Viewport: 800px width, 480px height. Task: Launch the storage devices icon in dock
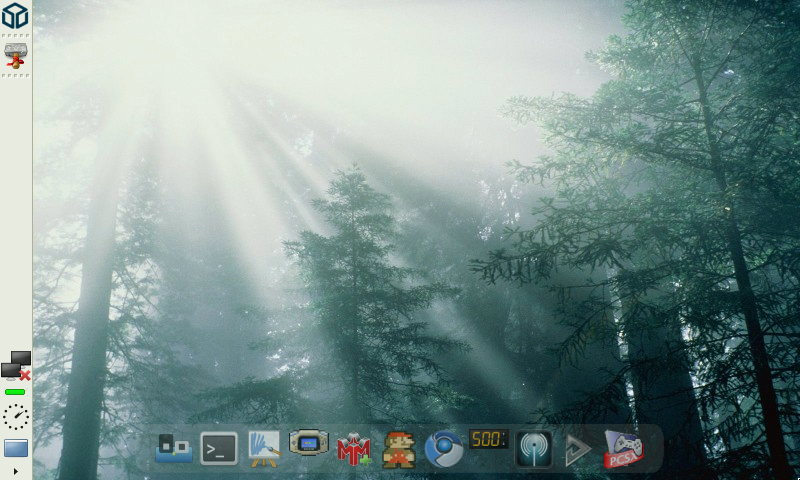click(174, 448)
